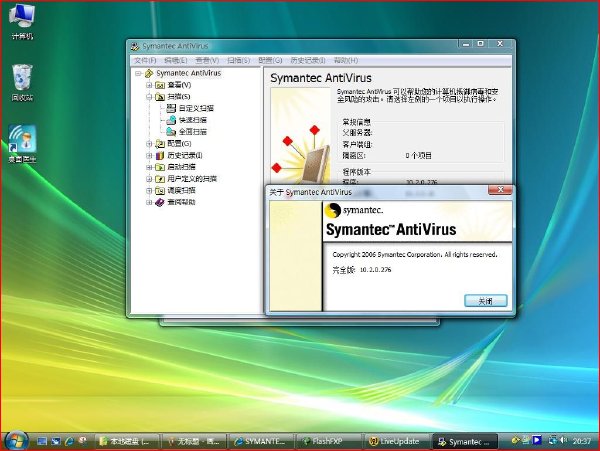Switch to 无标题 - 画图 taskbar window
600x451 pixels.
(195, 441)
